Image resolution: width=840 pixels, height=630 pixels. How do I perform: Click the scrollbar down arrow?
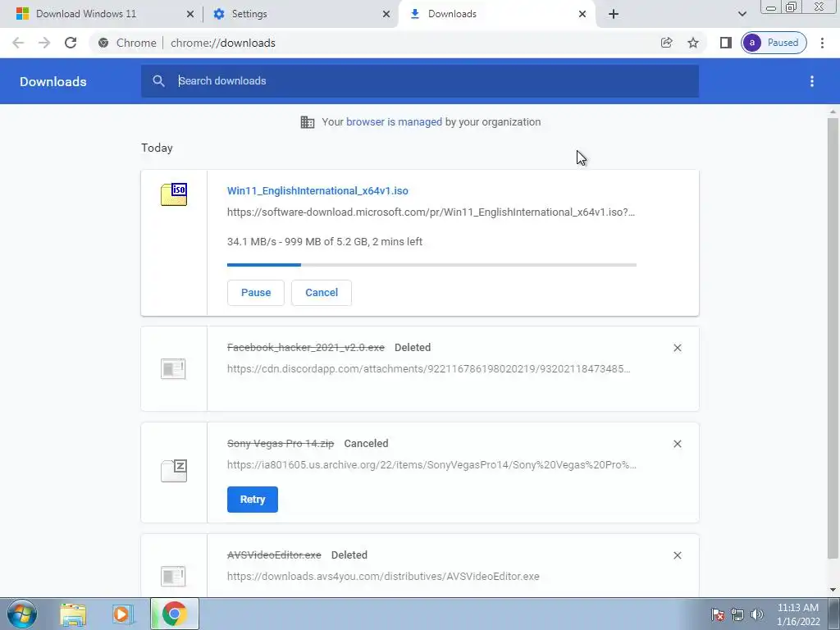833,590
